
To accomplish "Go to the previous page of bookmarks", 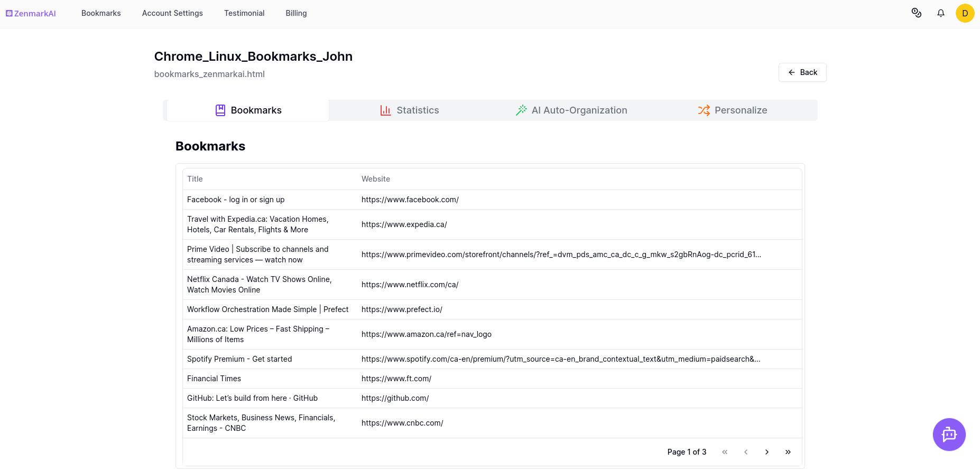I will click(x=746, y=452).
